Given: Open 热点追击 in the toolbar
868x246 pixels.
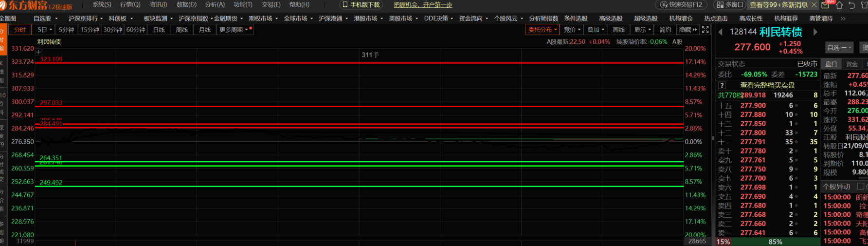Looking at the screenshot, I should [x=716, y=19].
